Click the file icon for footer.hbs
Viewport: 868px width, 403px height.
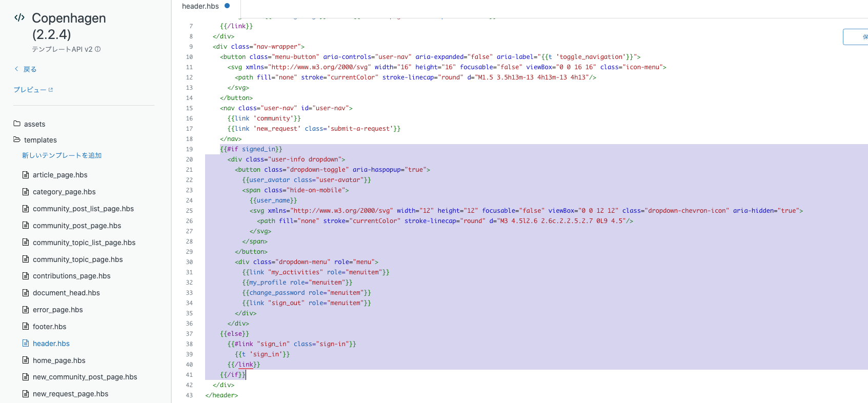click(26, 327)
